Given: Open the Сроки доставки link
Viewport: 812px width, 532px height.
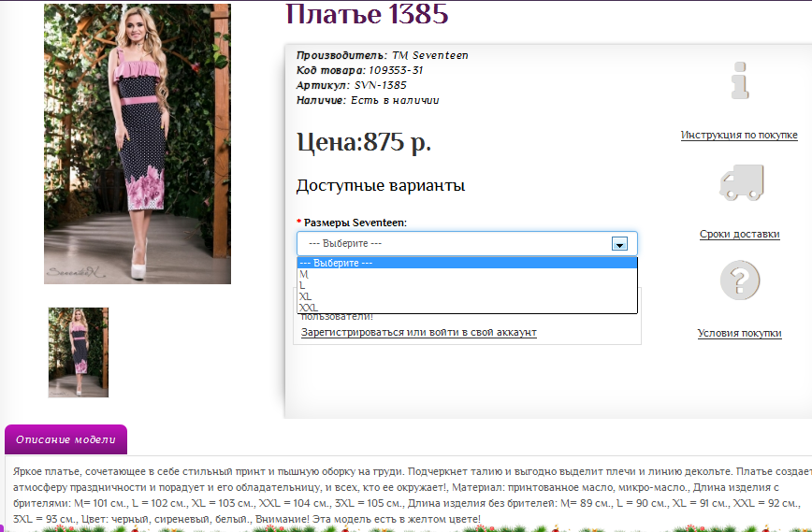Looking at the screenshot, I should point(739,235).
